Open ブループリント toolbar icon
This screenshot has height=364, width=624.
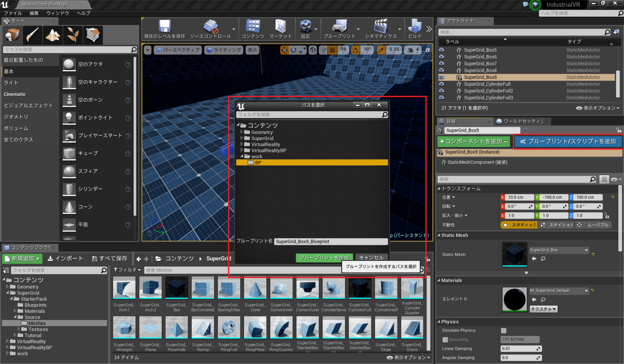[x=340, y=29]
